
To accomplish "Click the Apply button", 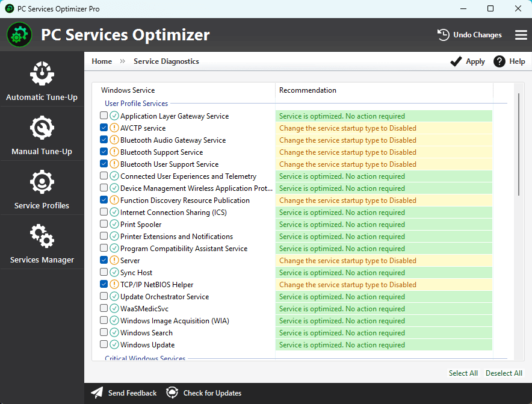I will (468, 61).
